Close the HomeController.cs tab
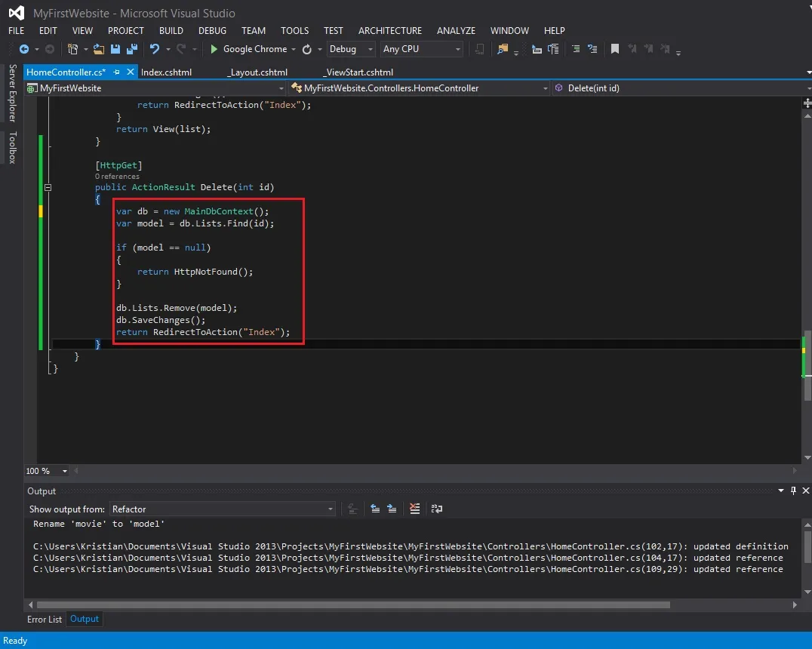Image resolution: width=812 pixels, height=649 pixels. 131,72
